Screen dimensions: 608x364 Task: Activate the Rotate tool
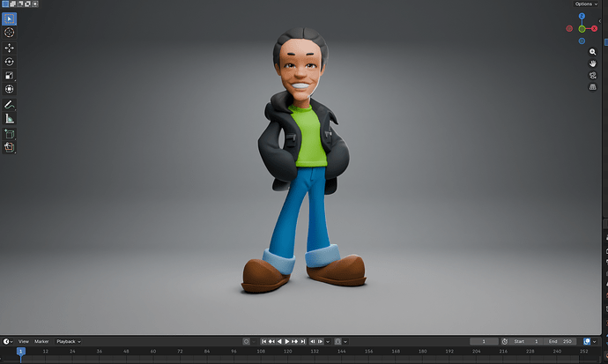coord(10,62)
